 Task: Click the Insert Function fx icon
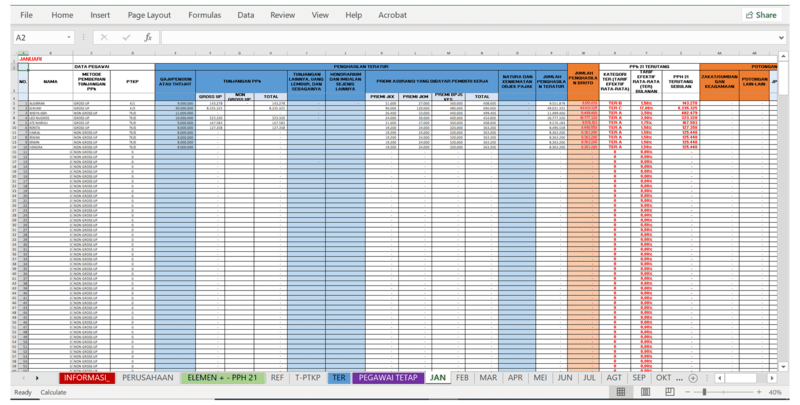coord(148,37)
